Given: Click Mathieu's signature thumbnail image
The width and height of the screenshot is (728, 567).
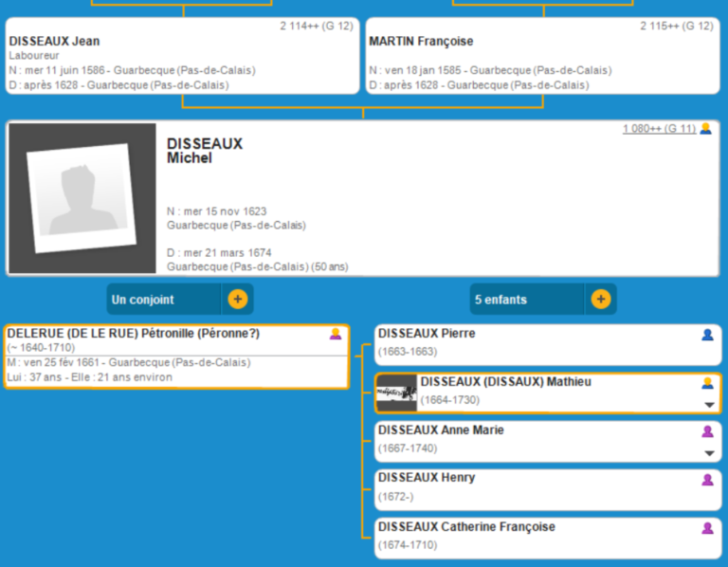Looking at the screenshot, I should pyautogui.click(x=396, y=393).
